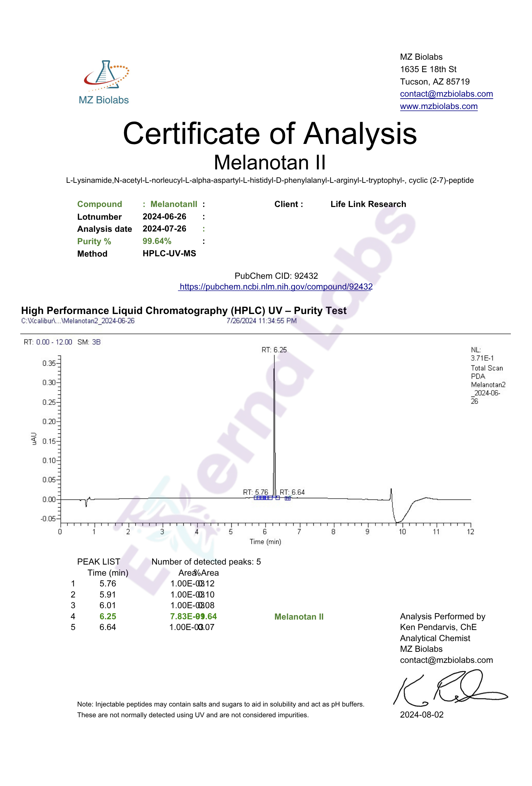Open the www.mzbiolabs.com website link
Screen dimensions: 532x786
click(x=438, y=106)
